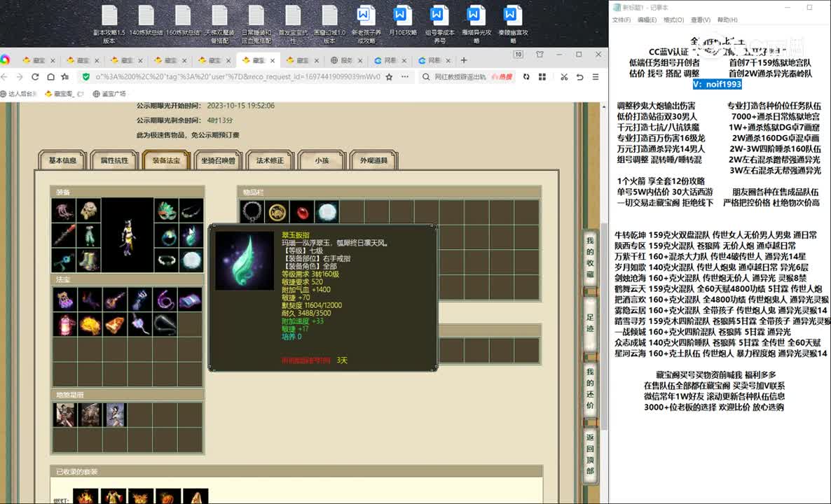Click the gold coin item in 物品栏
The height and width of the screenshot is (504, 831).
coord(277,212)
